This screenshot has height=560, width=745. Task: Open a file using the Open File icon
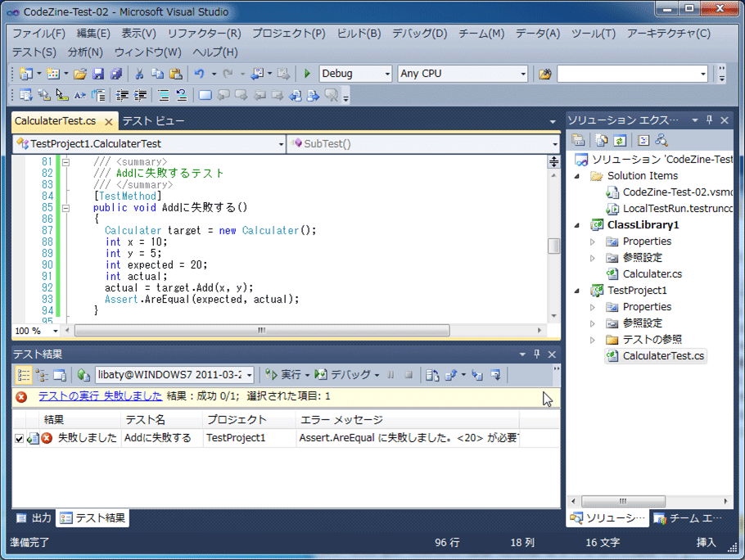pyautogui.click(x=78, y=74)
